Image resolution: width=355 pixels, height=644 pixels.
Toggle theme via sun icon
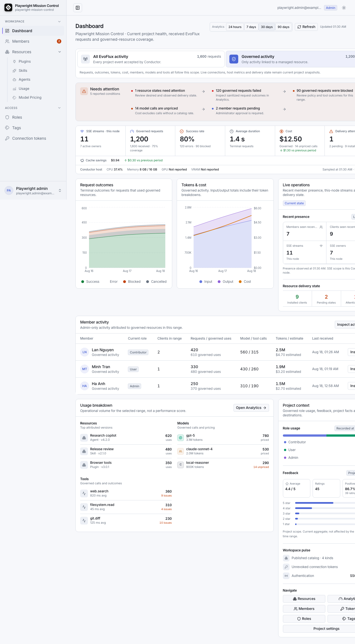coord(344,8)
